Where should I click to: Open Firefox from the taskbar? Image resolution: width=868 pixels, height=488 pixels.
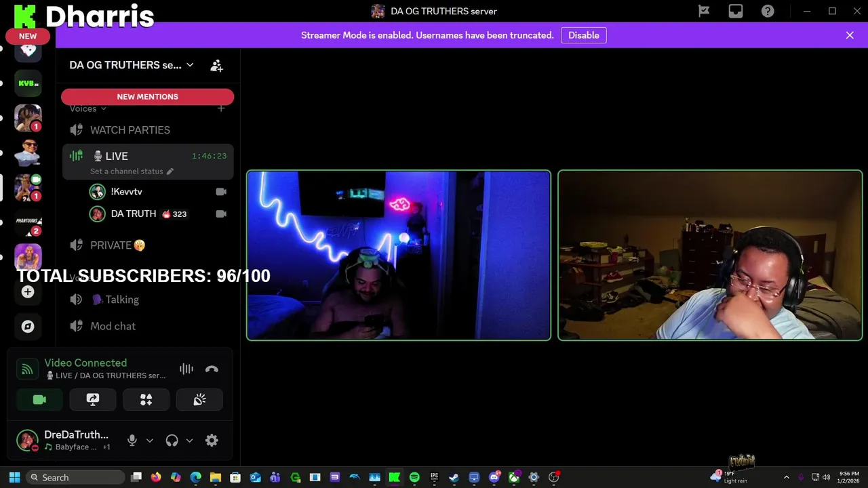[156, 478]
